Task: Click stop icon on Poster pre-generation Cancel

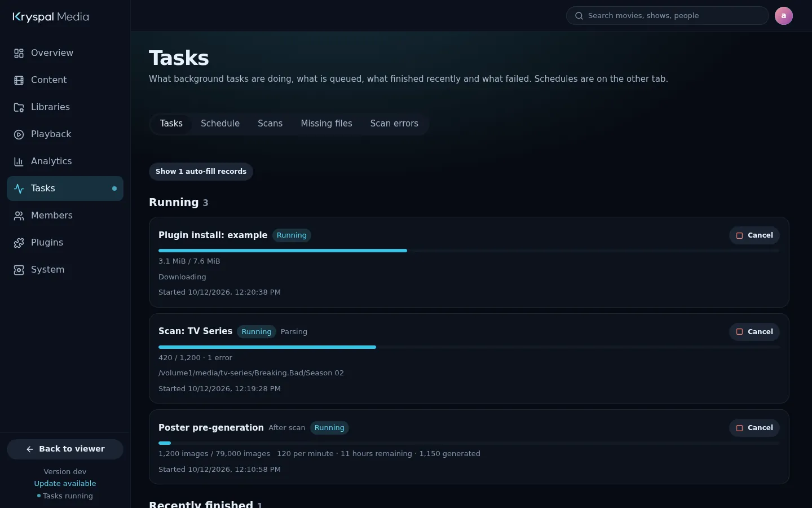Action: point(739,428)
